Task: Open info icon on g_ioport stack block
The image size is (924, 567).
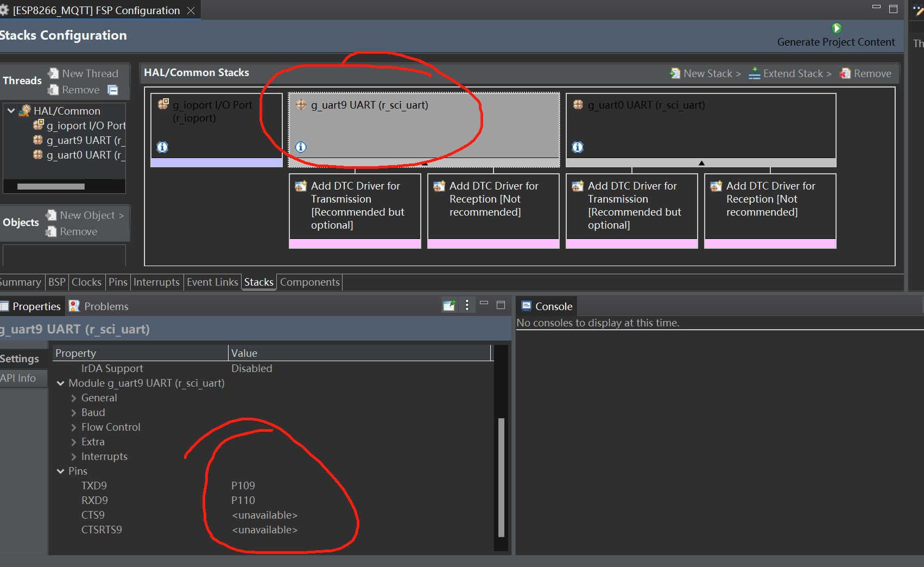Action: [x=162, y=147]
